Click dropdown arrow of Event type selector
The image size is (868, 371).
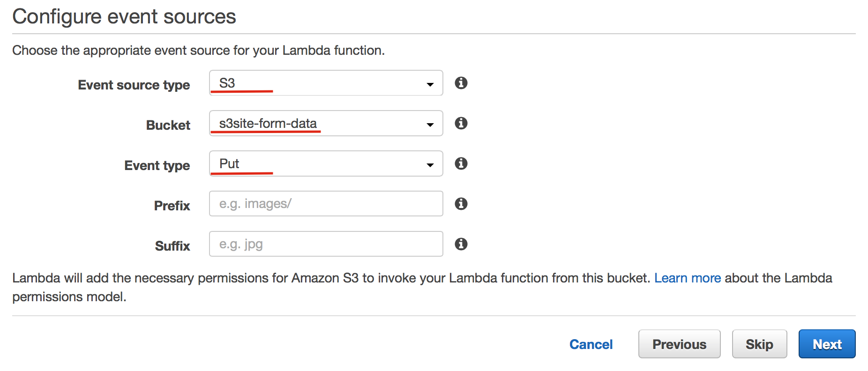click(x=430, y=165)
